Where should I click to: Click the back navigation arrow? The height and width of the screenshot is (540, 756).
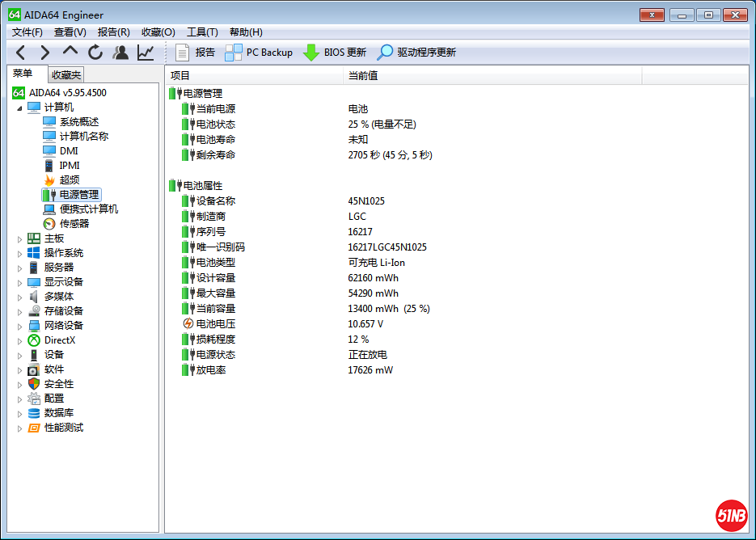click(x=20, y=51)
